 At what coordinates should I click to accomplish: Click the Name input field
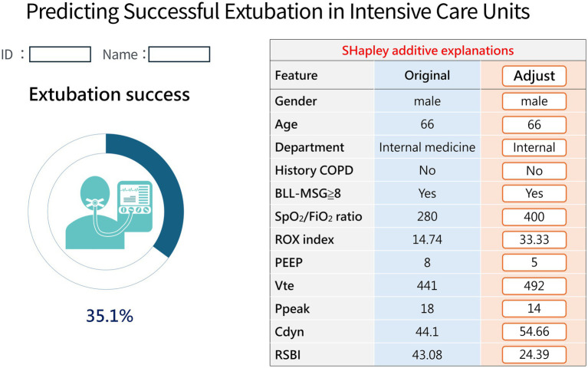click(179, 54)
